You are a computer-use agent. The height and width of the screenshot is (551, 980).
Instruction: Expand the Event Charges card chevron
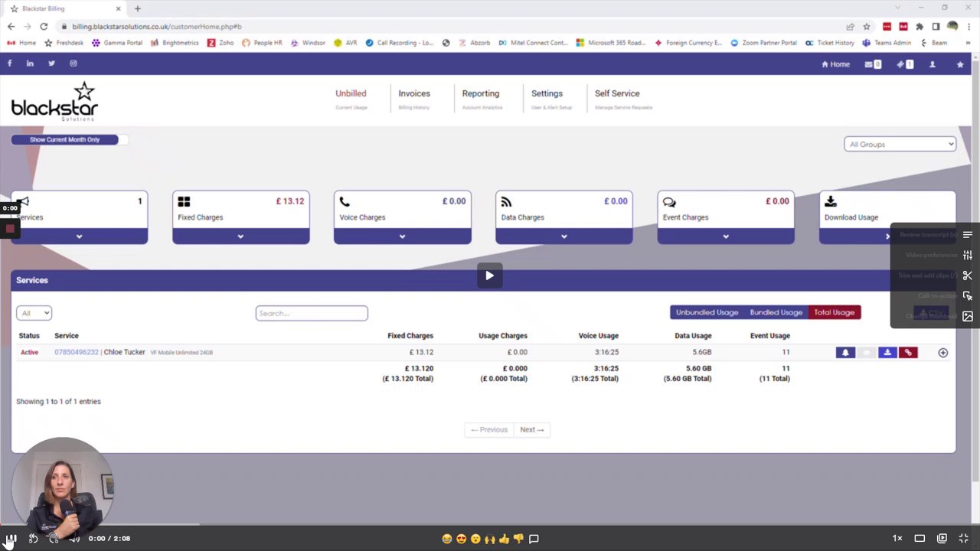click(x=726, y=236)
